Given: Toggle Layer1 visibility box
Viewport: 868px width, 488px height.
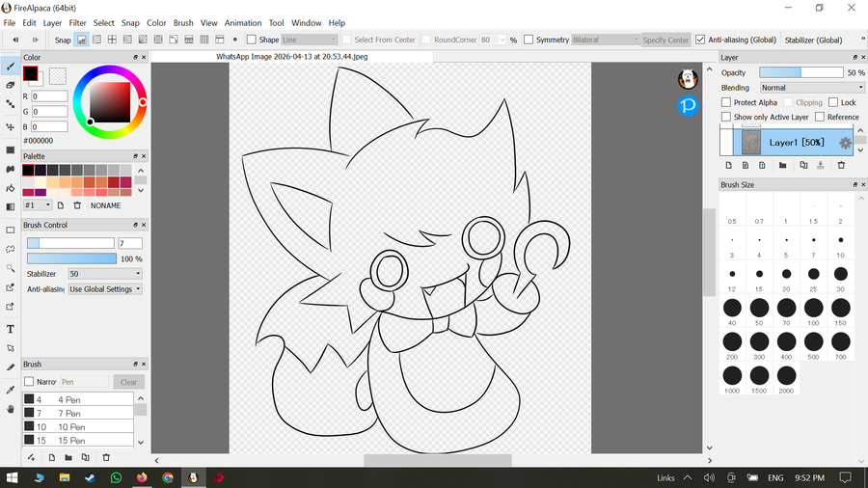Looking at the screenshot, I should (x=725, y=143).
